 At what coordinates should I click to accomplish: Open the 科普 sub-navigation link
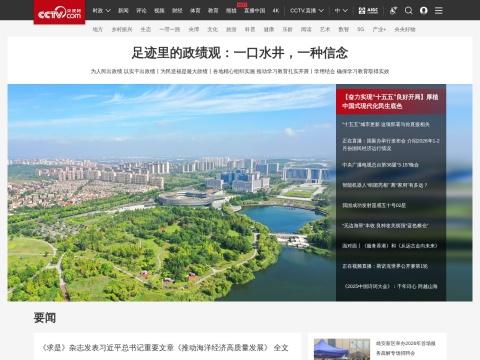250,29
